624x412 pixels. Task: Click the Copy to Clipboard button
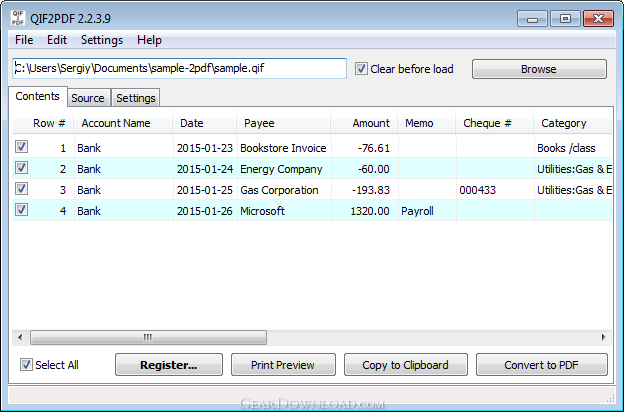pos(406,365)
